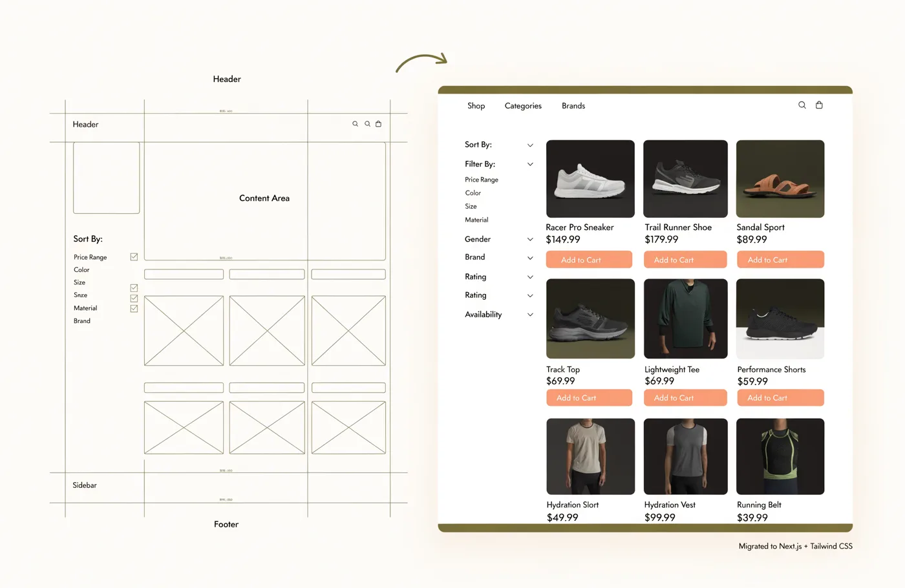
Task: Expand the Sort By dropdown chevron
Action: [x=530, y=145]
